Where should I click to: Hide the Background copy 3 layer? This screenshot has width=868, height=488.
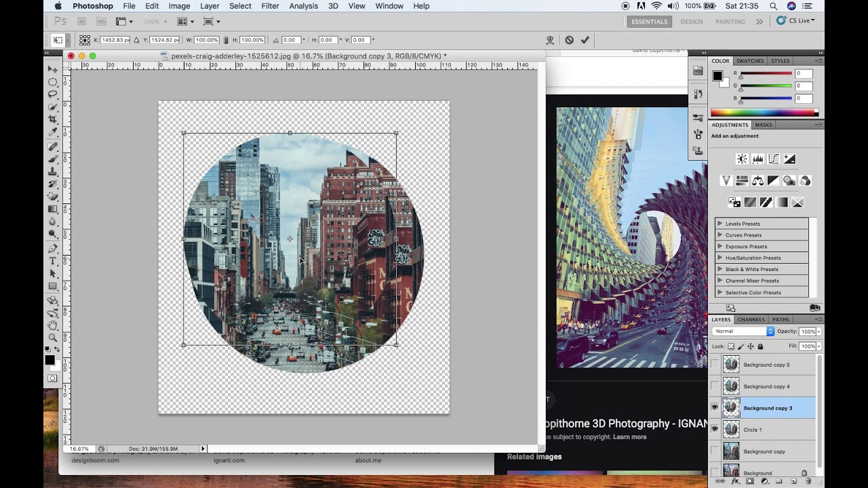(x=714, y=408)
